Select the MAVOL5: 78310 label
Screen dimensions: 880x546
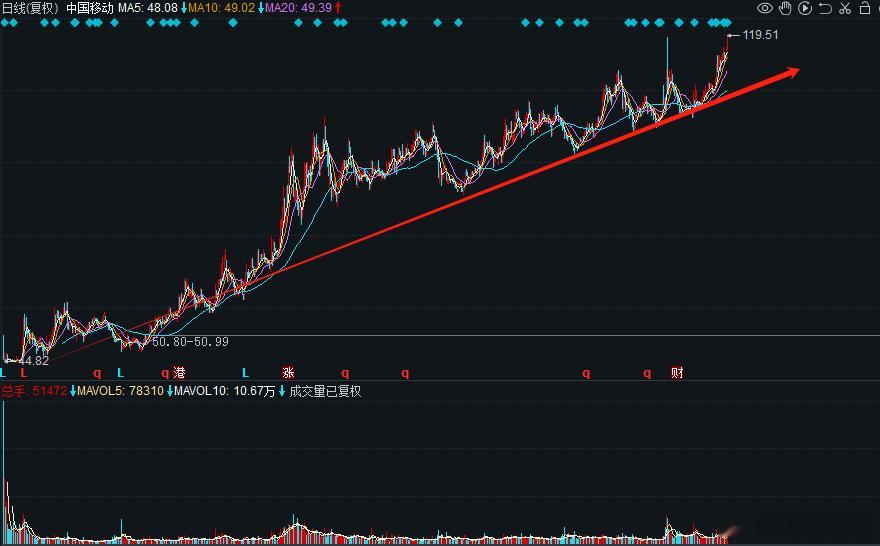120,391
